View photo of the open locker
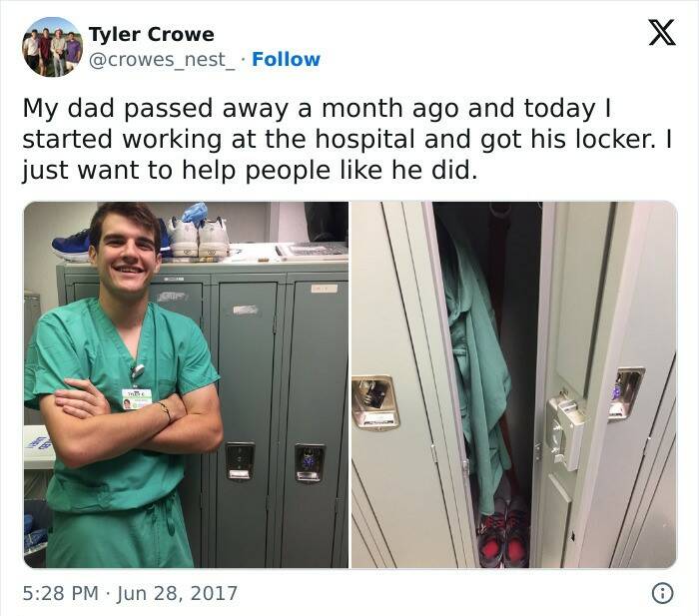This screenshot has width=699, height=616. click(514, 384)
